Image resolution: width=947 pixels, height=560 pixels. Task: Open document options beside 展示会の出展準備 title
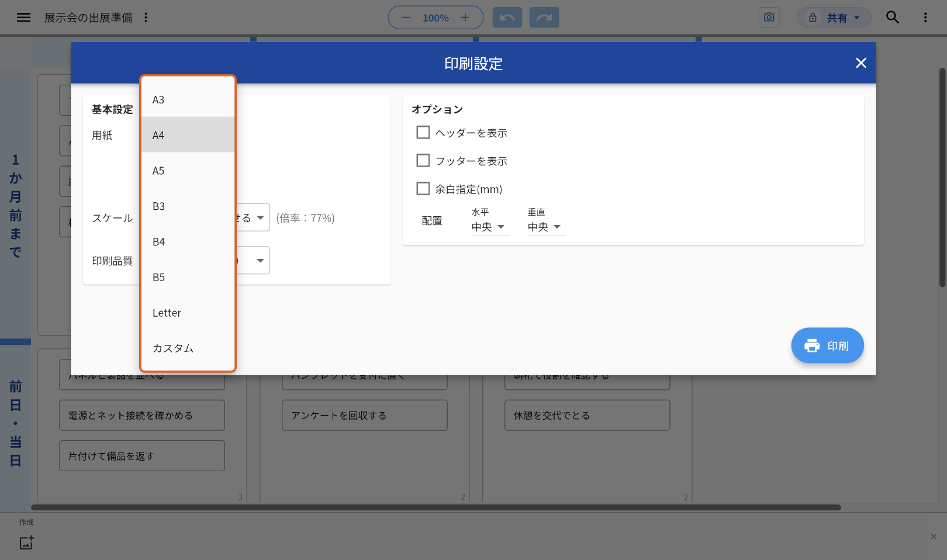click(146, 18)
